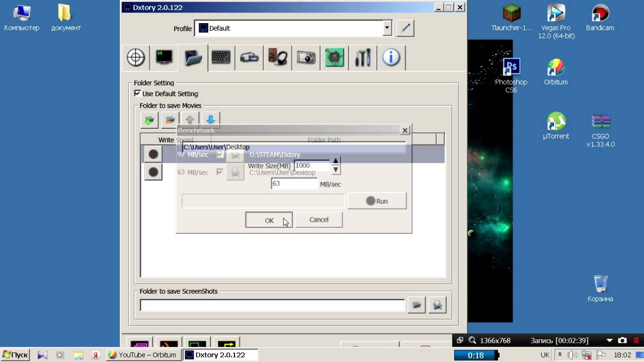Confirm Benchmark dialog with OK
The width and height of the screenshot is (644, 362).
269,220
